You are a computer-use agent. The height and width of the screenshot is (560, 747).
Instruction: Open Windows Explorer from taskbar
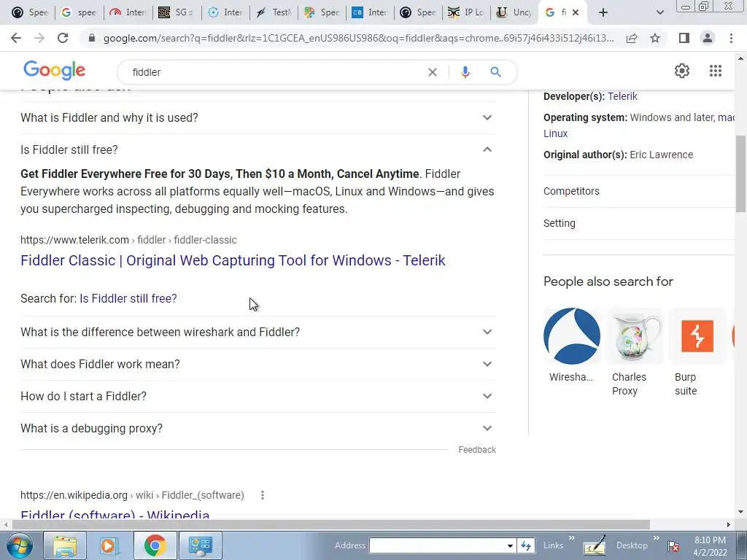(x=65, y=545)
